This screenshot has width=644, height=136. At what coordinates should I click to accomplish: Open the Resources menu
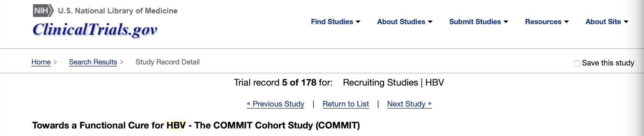coord(543,22)
